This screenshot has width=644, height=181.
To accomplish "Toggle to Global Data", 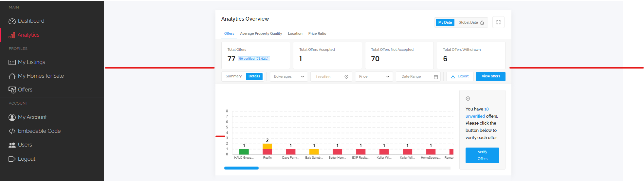I will [x=471, y=23].
